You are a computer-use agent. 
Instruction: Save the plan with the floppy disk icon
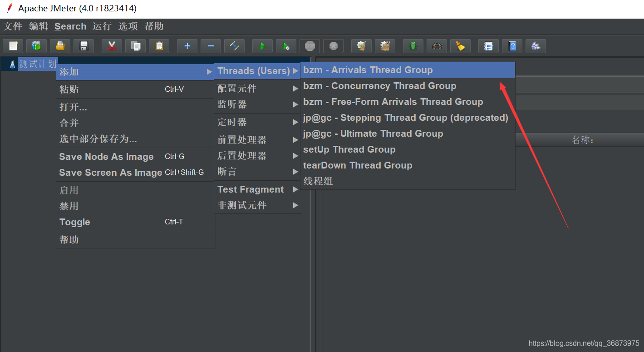coord(84,46)
